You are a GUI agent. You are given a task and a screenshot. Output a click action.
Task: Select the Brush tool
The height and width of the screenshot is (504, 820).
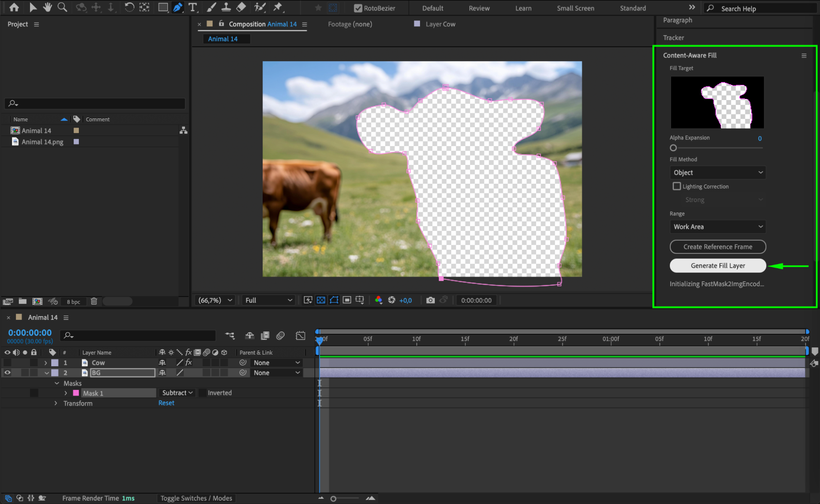[211, 7]
